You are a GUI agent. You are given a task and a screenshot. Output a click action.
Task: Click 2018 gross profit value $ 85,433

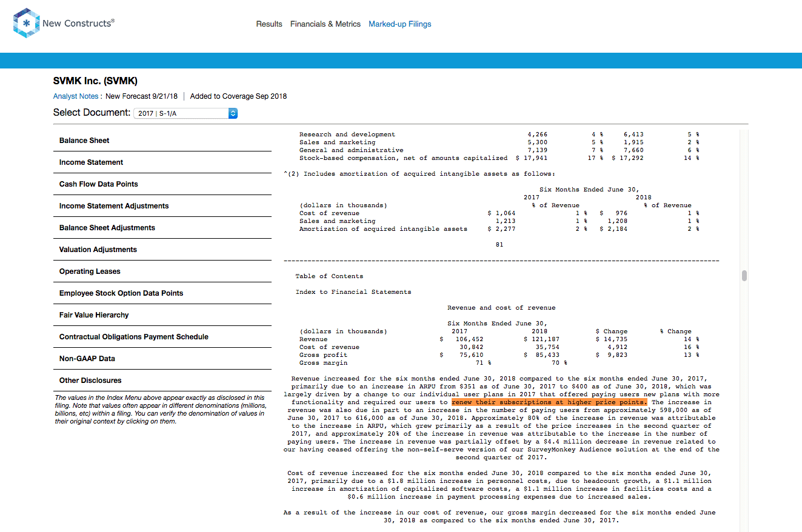click(541, 355)
